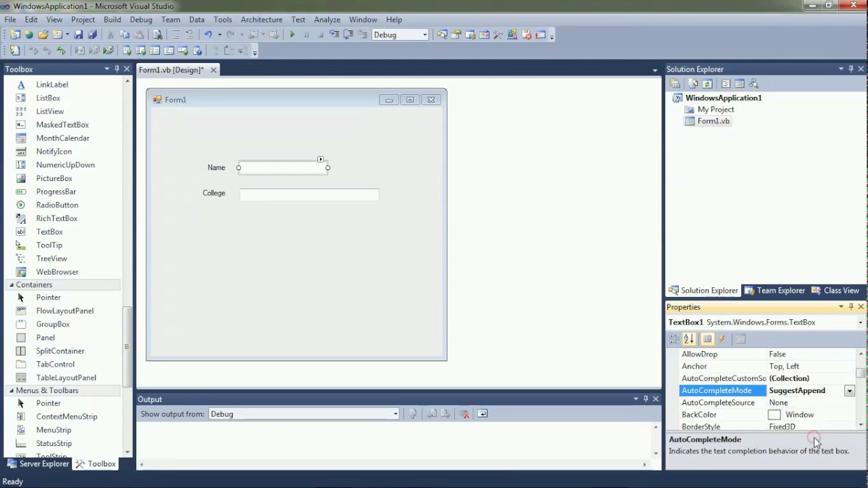
Task: Open Toolbox window position dropdown arrow
Action: [106, 69]
